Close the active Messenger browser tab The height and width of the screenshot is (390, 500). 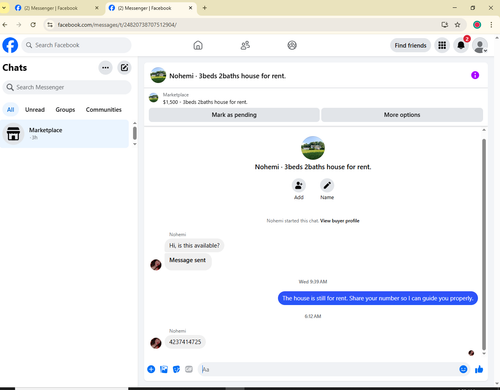[x=190, y=8]
